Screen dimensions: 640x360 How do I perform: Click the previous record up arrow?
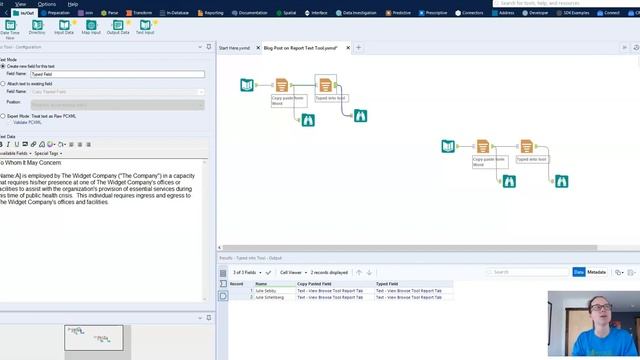point(359,272)
